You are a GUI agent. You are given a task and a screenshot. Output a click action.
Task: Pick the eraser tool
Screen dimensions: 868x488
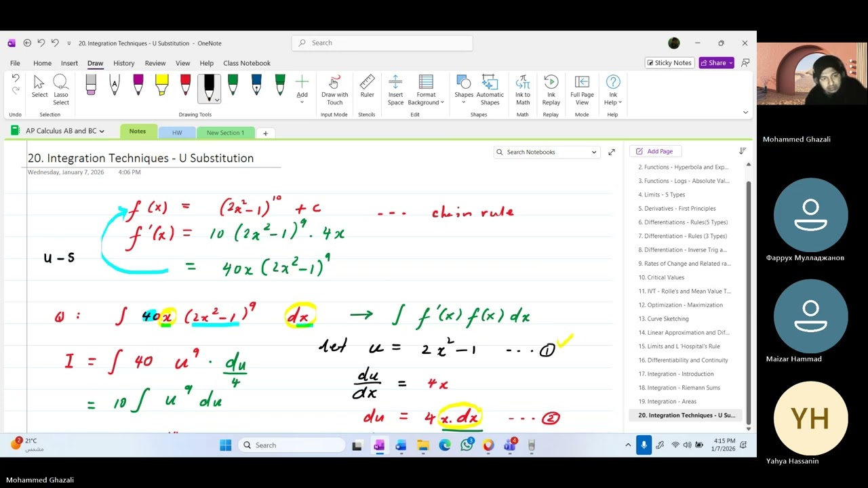click(91, 85)
